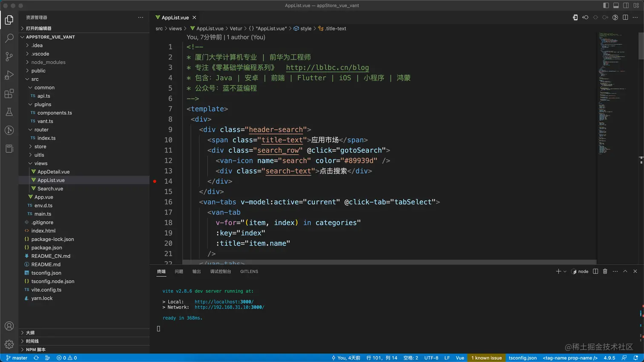Click the code minimap overview

click(613, 94)
